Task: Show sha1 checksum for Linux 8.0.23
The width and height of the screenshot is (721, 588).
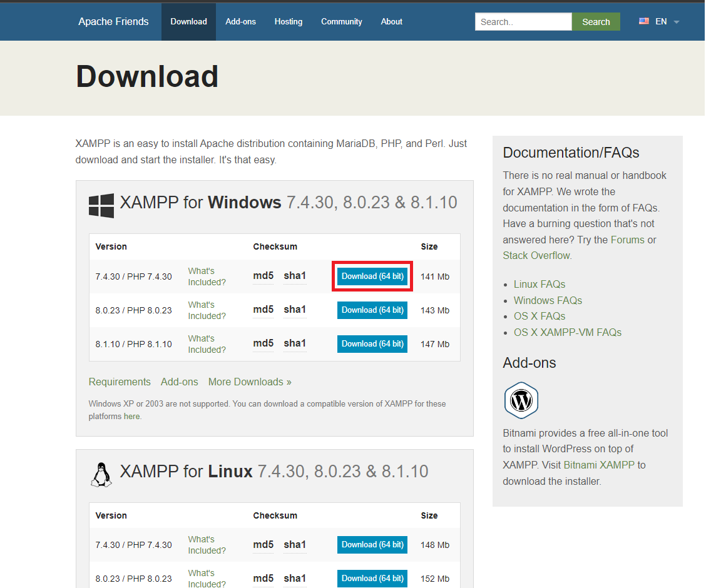Action: (x=295, y=579)
